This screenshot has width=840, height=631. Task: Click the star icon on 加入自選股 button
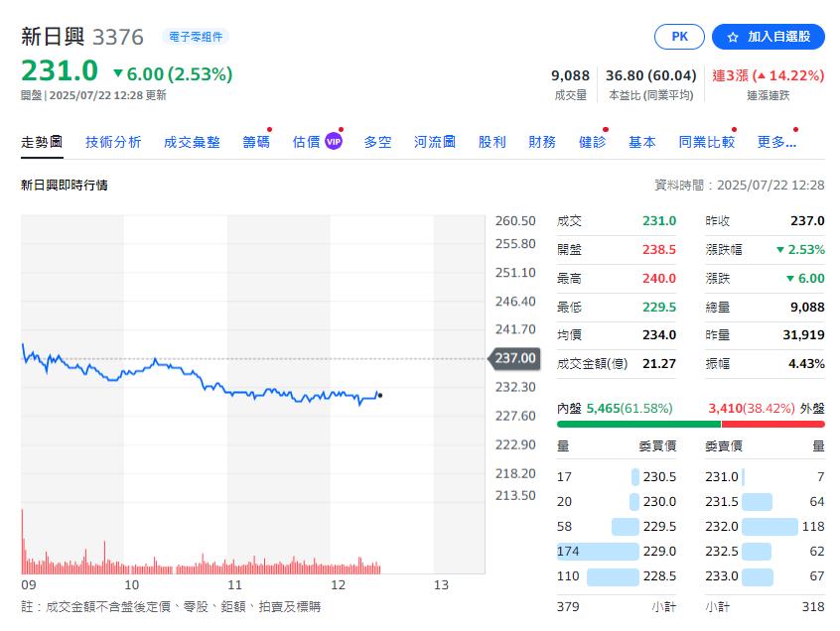pyautogui.click(x=733, y=37)
